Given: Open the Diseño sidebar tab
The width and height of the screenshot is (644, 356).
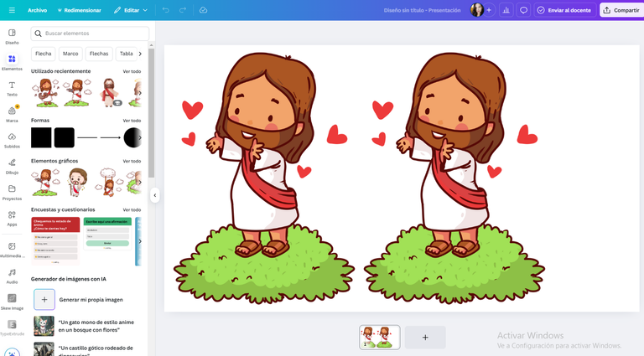Looking at the screenshot, I should click(x=12, y=37).
